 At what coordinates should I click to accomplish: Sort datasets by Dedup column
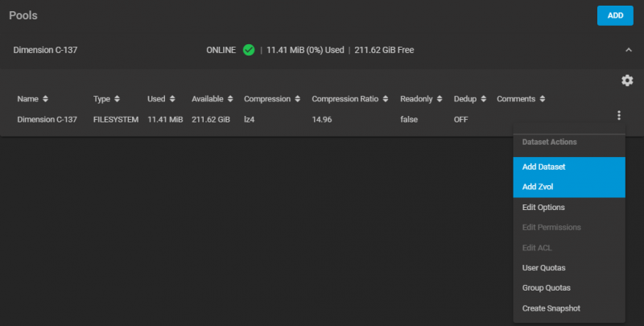tap(482, 99)
